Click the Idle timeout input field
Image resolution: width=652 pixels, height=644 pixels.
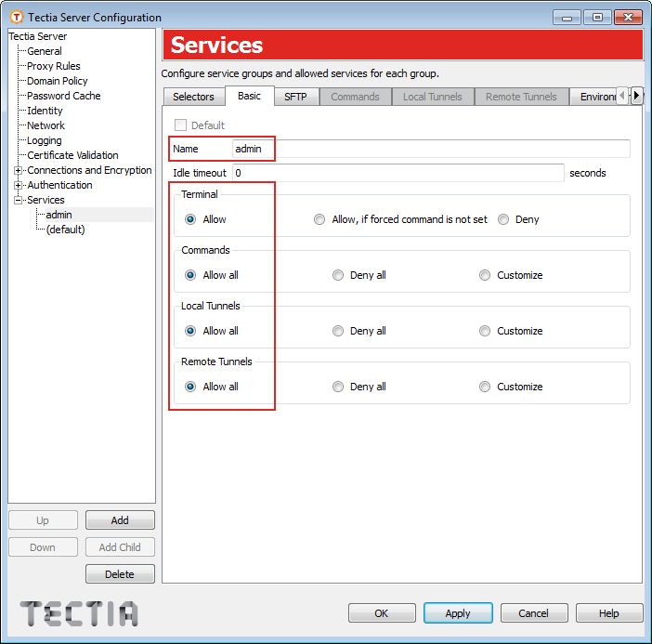point(398,173)
